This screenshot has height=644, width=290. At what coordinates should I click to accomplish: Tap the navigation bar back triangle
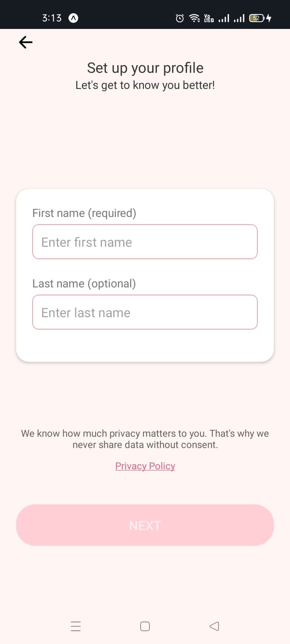click(214, 626)
